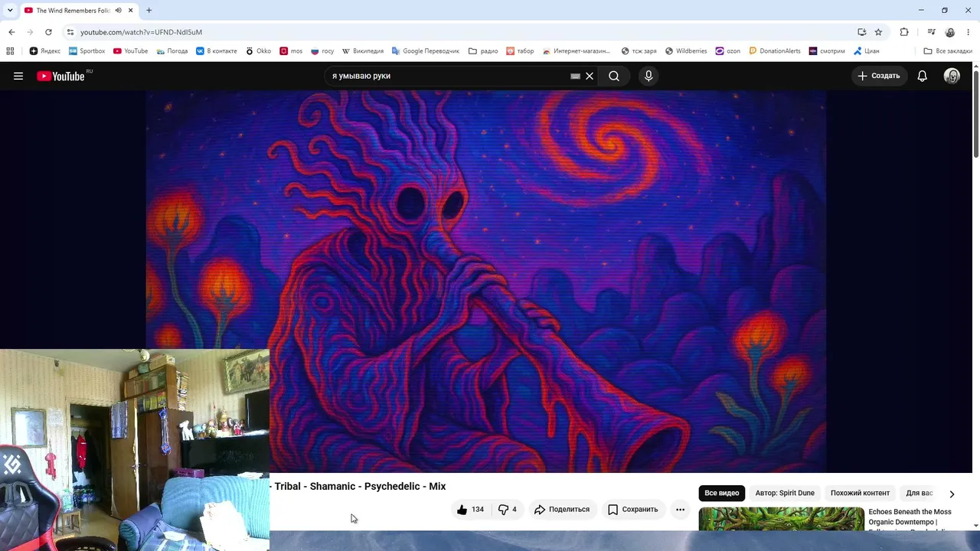Like the video with thumbs up
980x551 pixels.
point(470,509)
